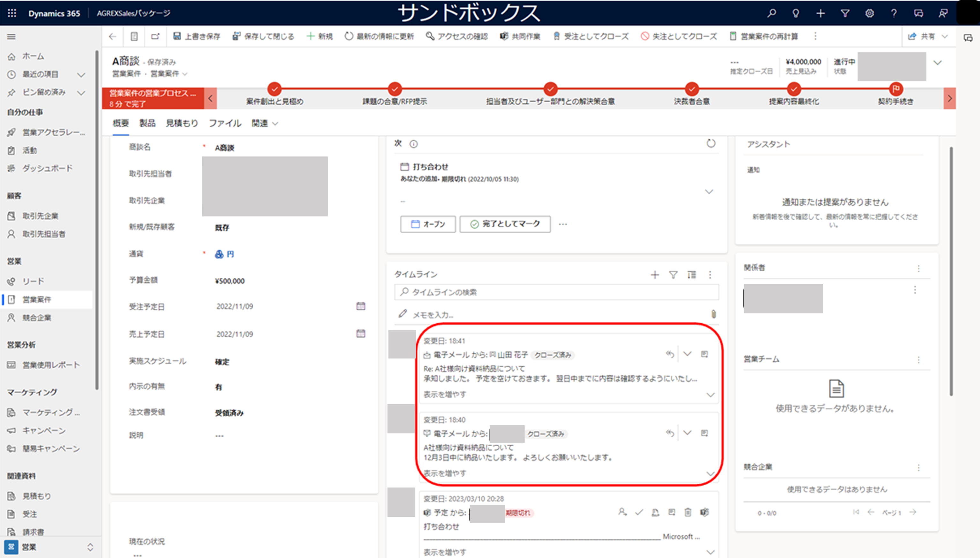Open record in new window icon
This screenshot has width=980, height=558.
[155, 36]
